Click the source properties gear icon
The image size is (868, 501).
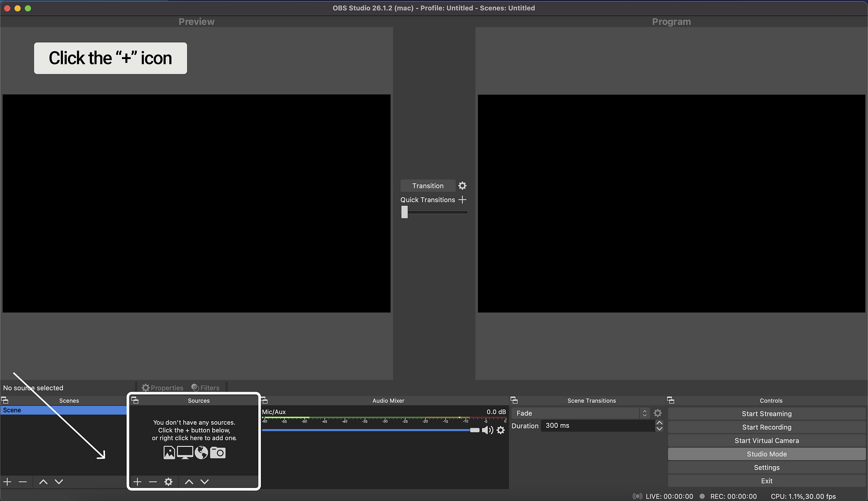(169, 481)
